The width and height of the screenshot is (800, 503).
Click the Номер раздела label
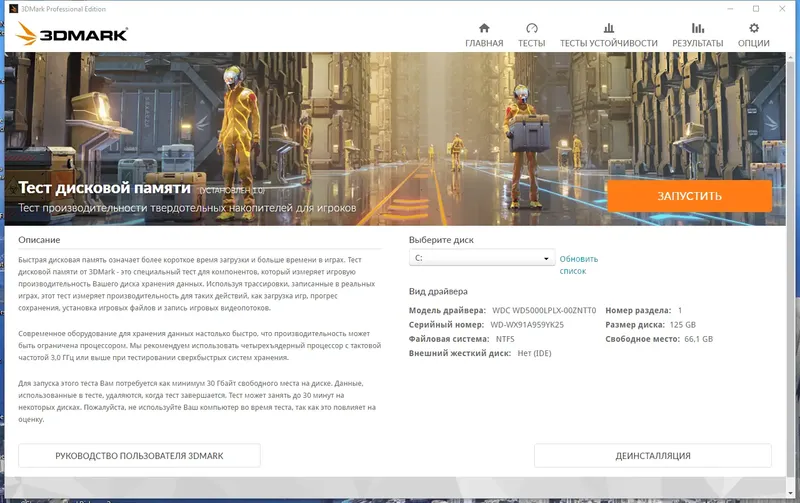(638, 310)
